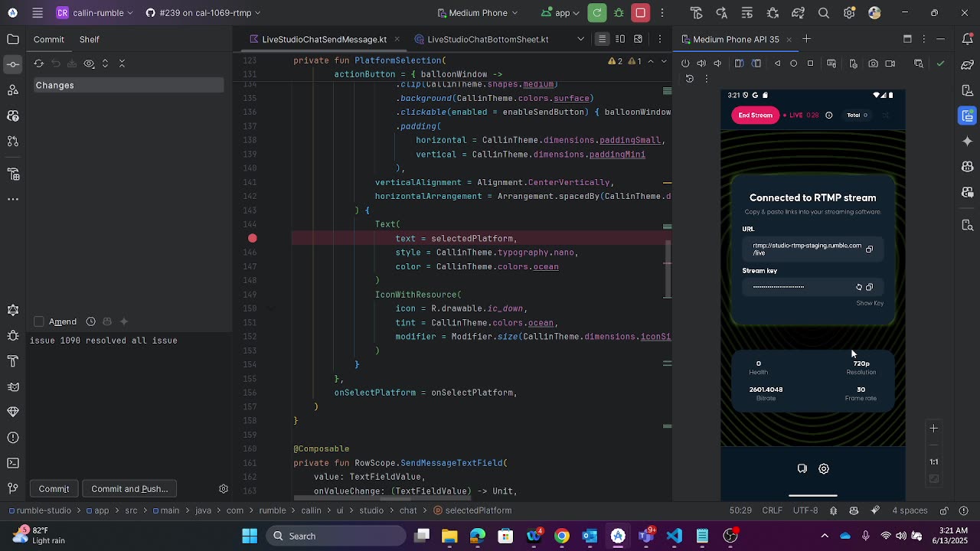Select the LiveStudioChatSendMessage.kt tab
Screen dimensions: 980x551
325,39
